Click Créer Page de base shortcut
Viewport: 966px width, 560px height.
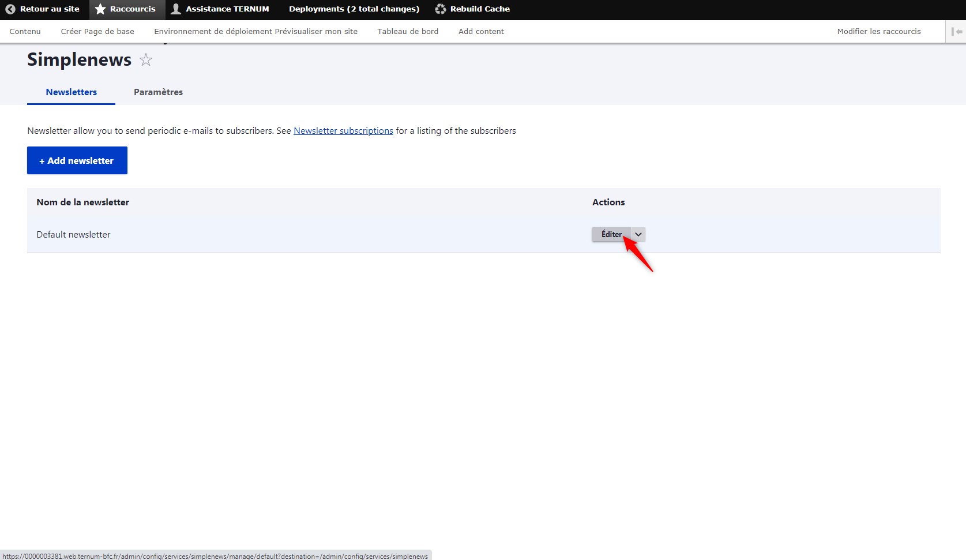97,32
